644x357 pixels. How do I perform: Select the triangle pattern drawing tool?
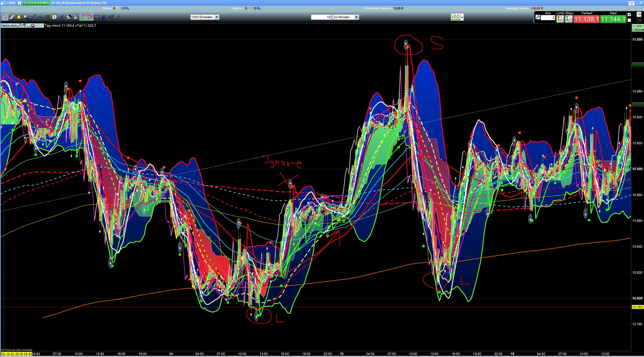(x=90, y=17)
